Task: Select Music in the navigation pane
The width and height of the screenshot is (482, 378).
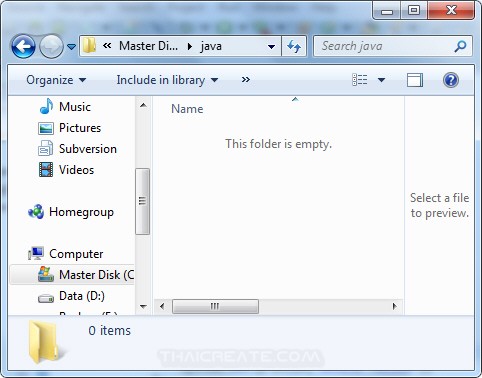Action: (x=75, y=107)
